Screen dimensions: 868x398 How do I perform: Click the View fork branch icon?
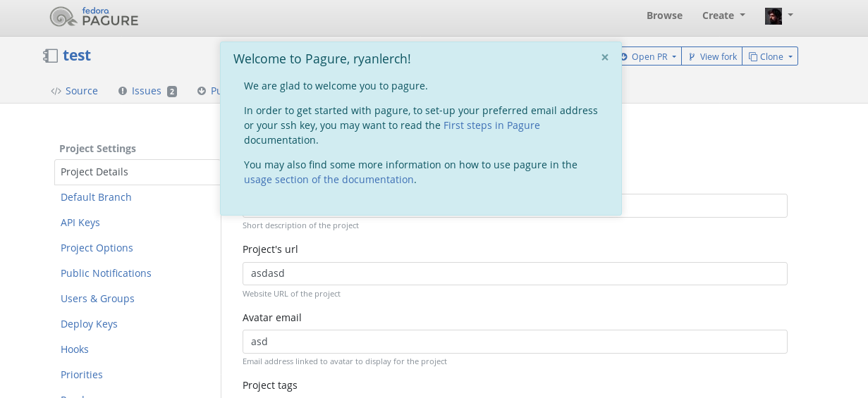click(692, 56)
